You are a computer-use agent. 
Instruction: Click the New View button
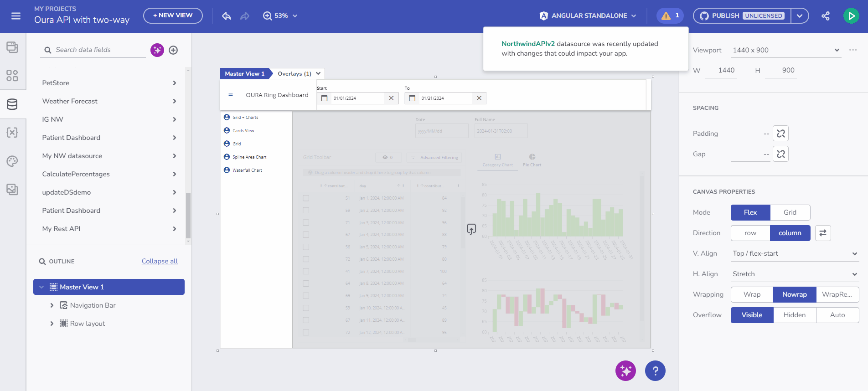173,15
